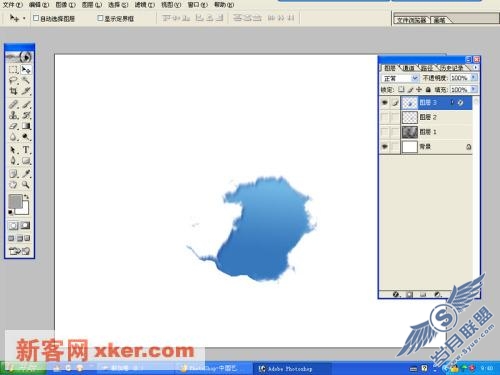Select the Crop tool
The image size is (500, 375).
click(x=13, y=91)
